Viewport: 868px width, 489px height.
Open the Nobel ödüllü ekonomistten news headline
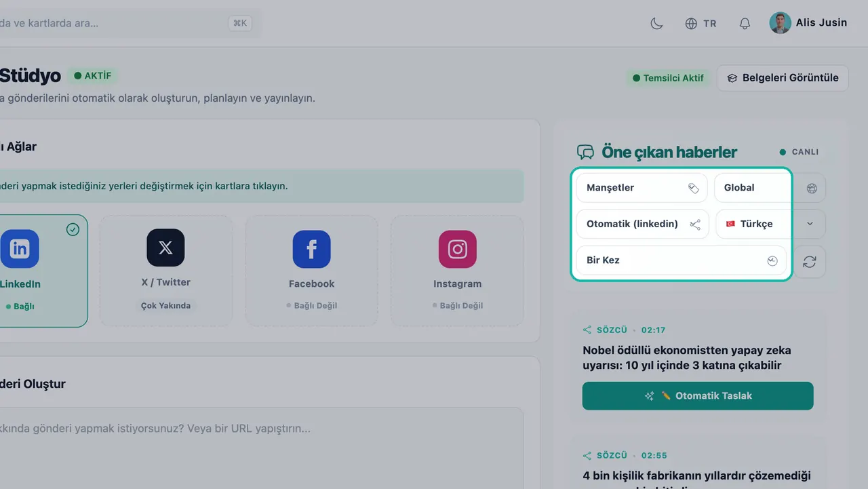pos(687,358)
